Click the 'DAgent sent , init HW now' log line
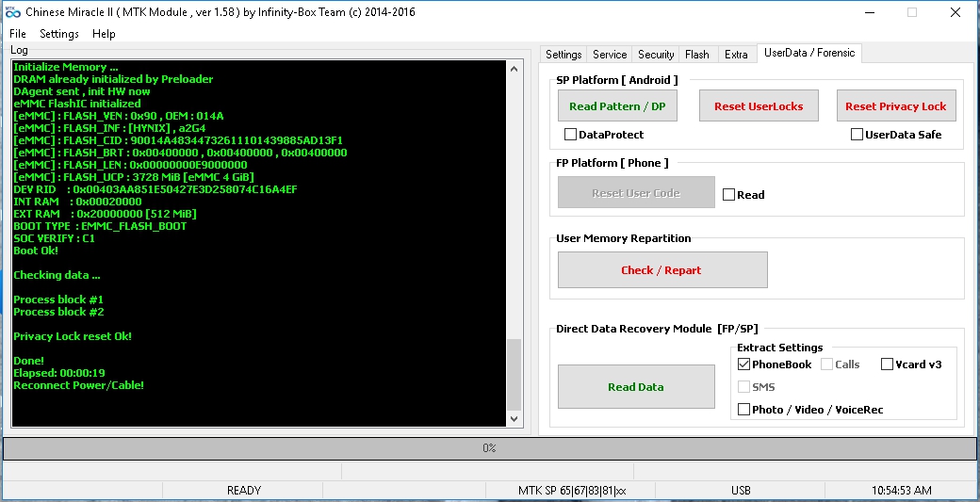This screenshot has width=980, height=502. tap(82, 91)
